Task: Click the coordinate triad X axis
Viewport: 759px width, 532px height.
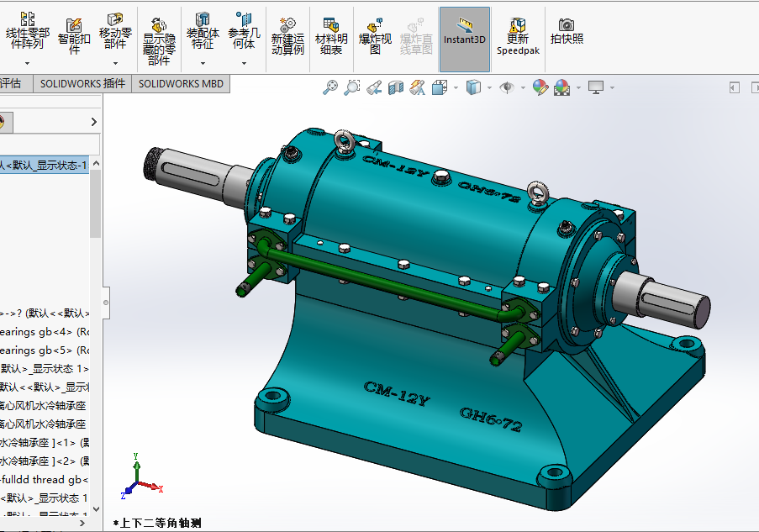Action: 151,486
